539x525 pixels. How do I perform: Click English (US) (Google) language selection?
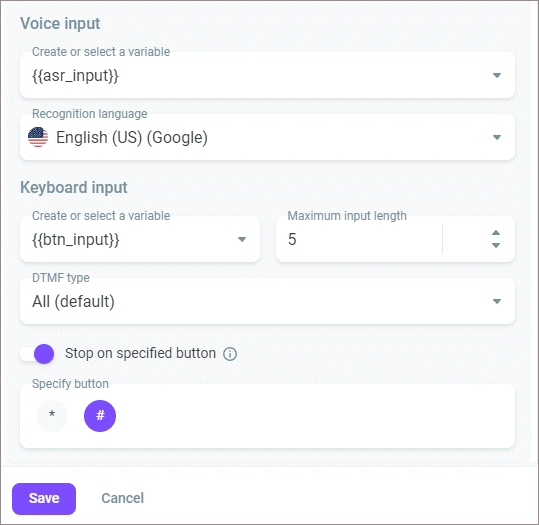(132, 138)
